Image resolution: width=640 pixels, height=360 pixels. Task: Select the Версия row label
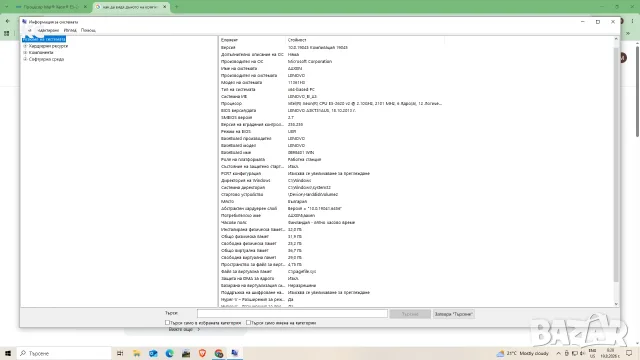click(228, 48)
